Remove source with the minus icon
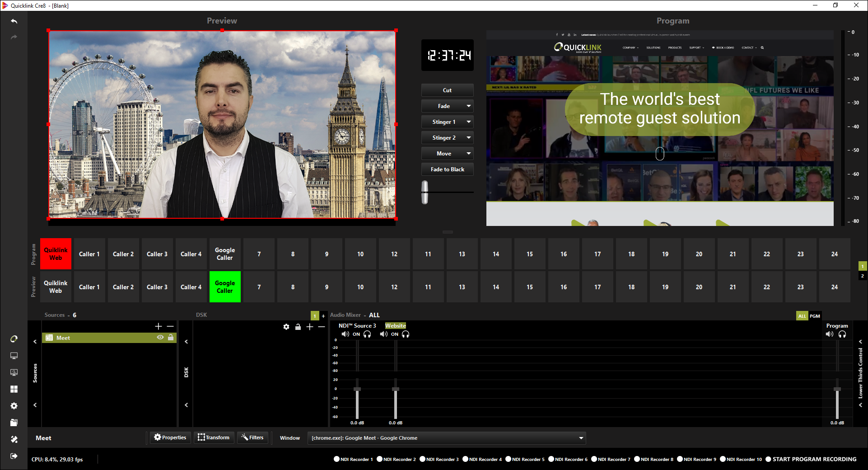868x470 pixels. [170, 326]
